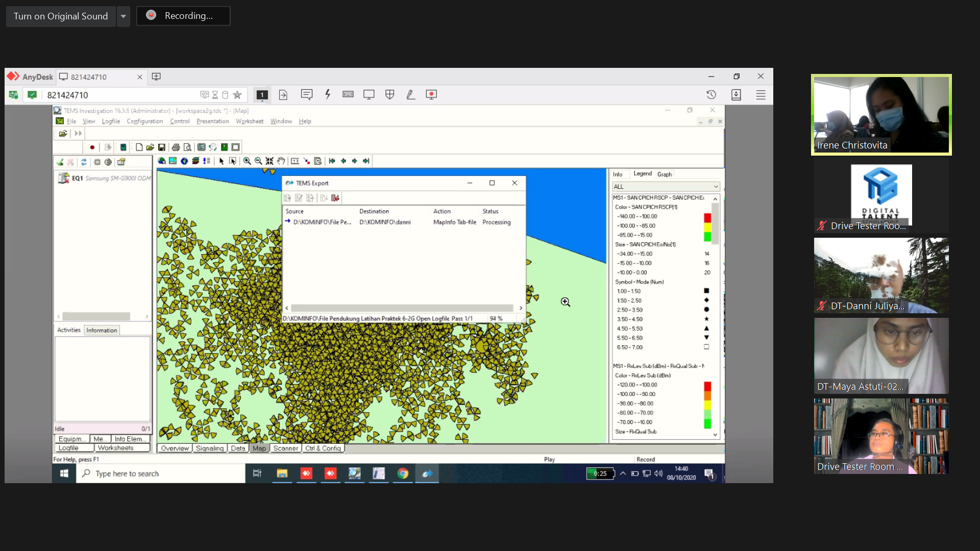Click abort export icon in TEMS Export
The height and width of the screenshot is (551, 980).
pos(335,198)
